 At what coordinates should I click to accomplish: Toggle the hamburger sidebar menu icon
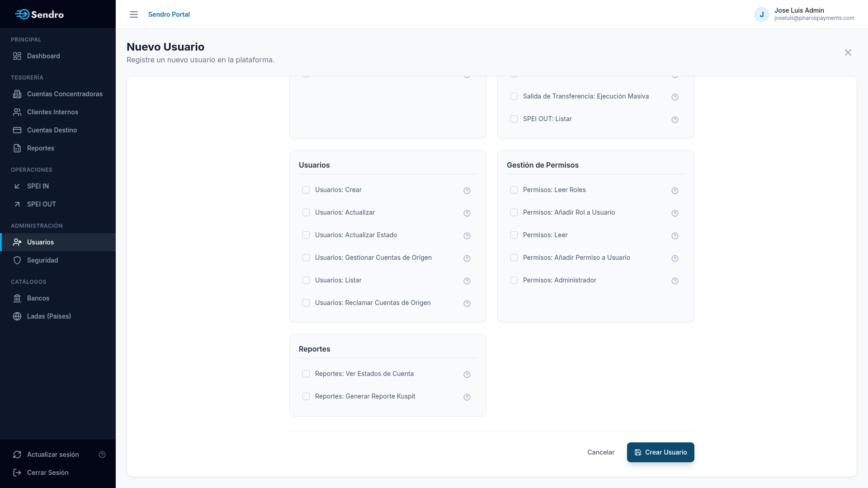(134, 14)
